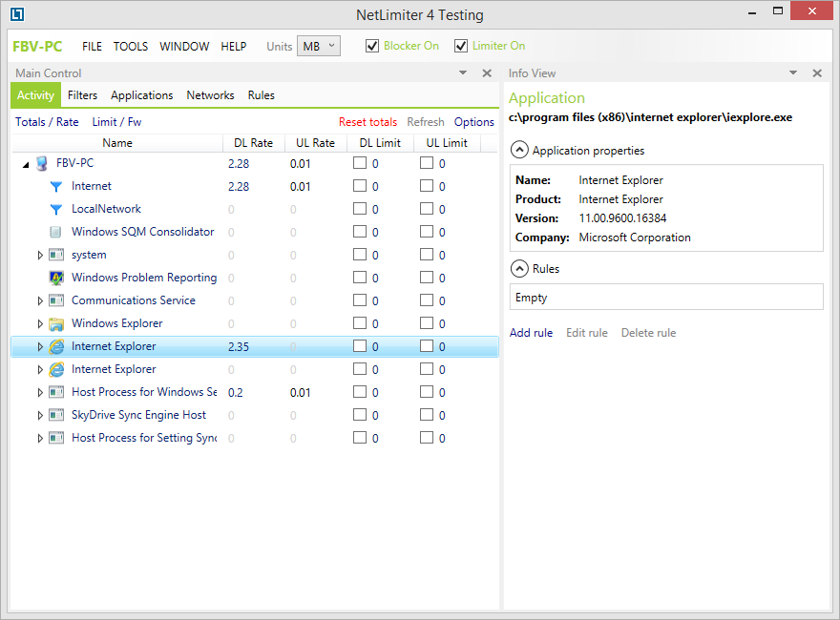Image resolution: width=840 pixels, height=620 pixels.
Task: Check UL Limit box for system row
Action: (427, 255)
